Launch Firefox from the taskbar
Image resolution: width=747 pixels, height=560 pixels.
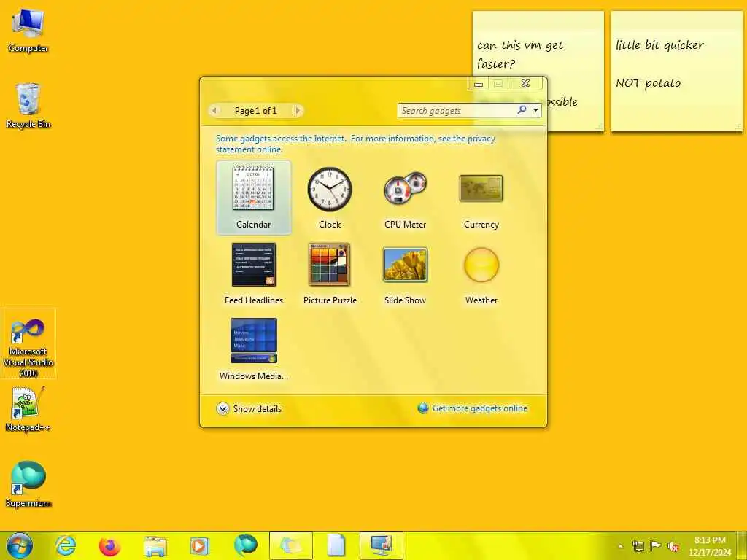pos(109,545)
